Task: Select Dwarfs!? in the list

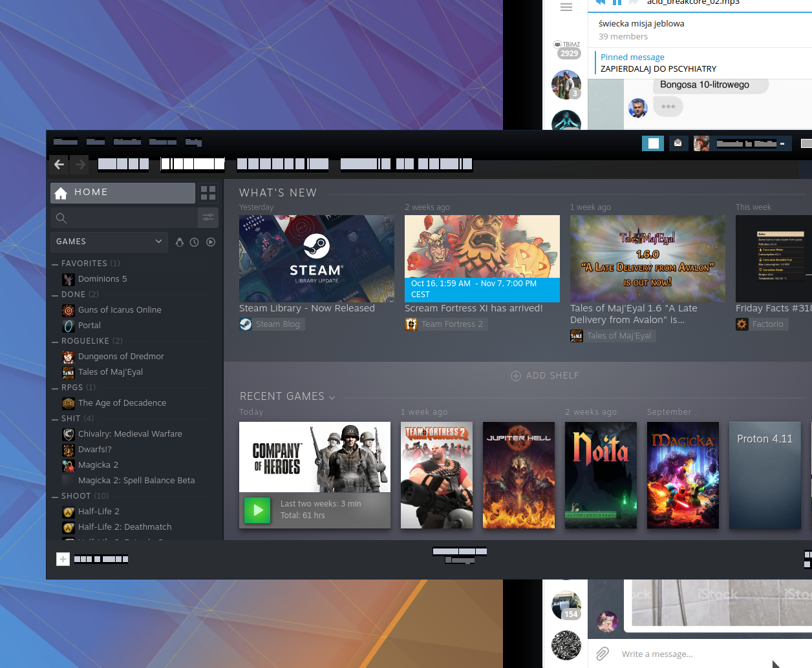Action: (95, 450)
